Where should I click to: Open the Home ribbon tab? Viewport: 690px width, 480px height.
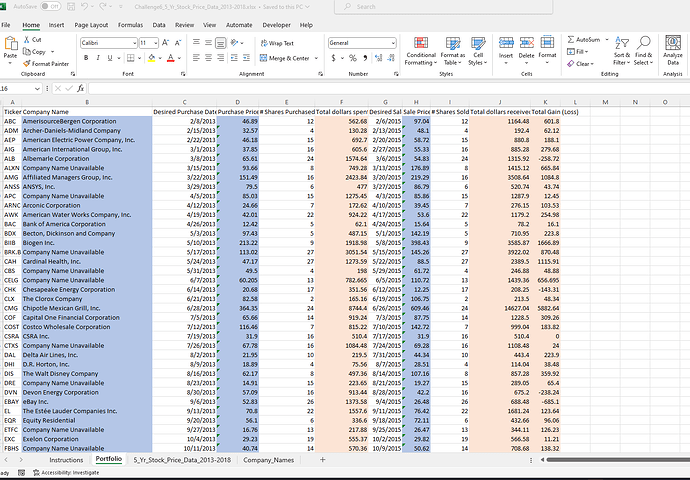31,25
